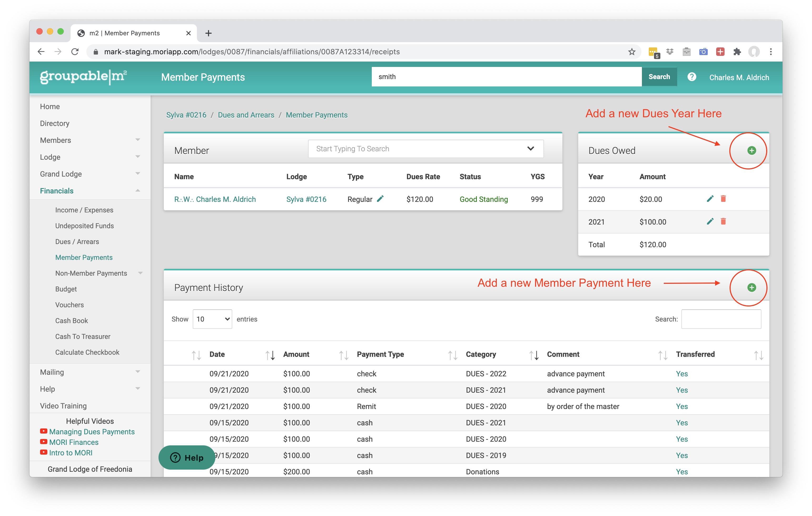Click the browser address bar URL
Viewport: 812px width, 516px height.
[x=251, y=52]
